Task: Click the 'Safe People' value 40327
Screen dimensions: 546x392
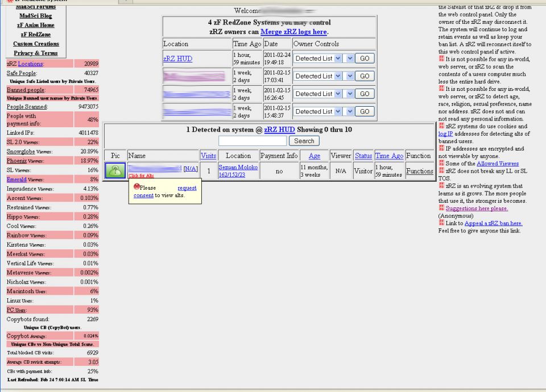Action: click(91, 73)
